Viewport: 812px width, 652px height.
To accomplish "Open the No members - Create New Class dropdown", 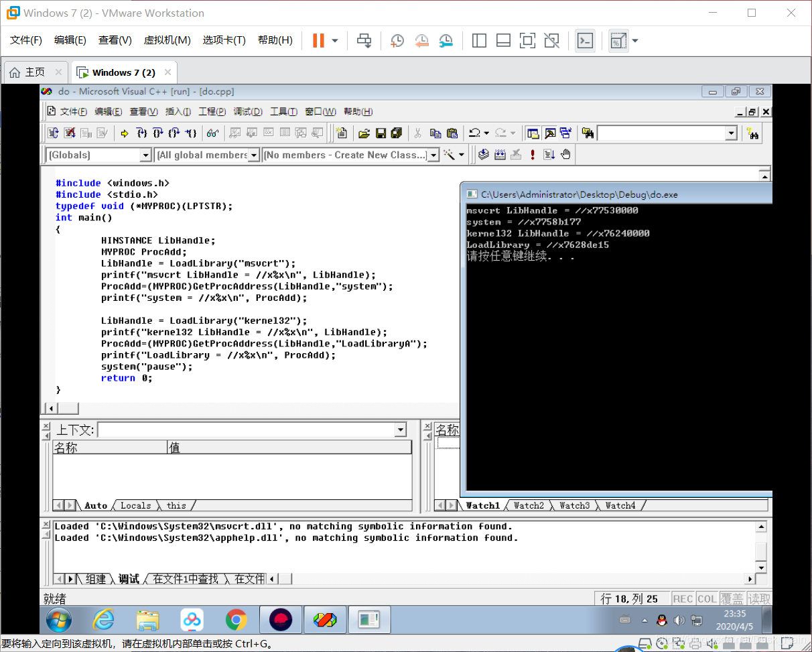I will 433,155.
